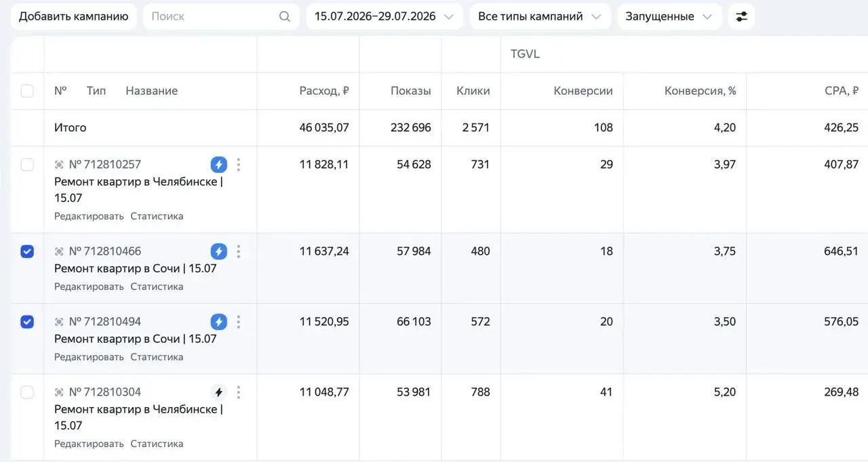Uncheck the box for campaign 712810466
868x462 pixels.
(27, 251)
